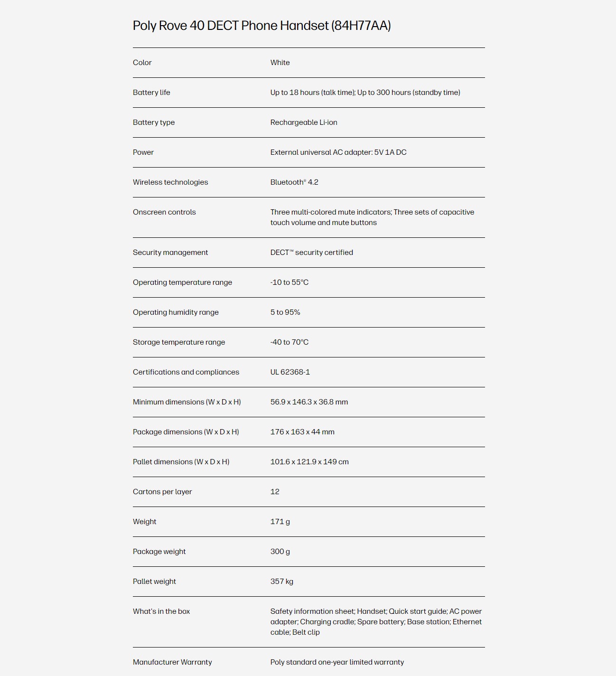The image size is (616, 676).
Task: Select the Minimum dimensions 56.9 x 146.3 value
Action: (309, 402)
